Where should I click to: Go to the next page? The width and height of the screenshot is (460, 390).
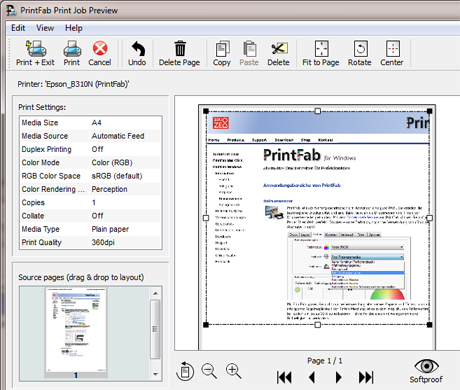pos(338,377)
